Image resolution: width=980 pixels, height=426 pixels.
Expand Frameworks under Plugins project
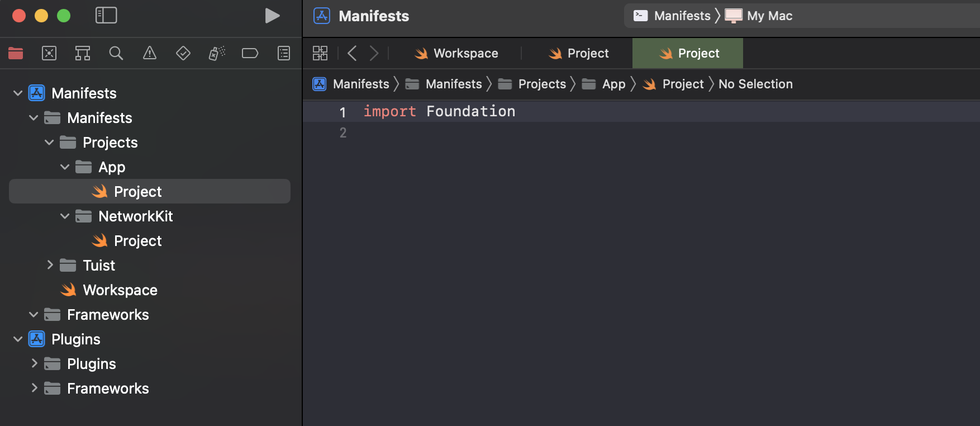coord(34,388)
